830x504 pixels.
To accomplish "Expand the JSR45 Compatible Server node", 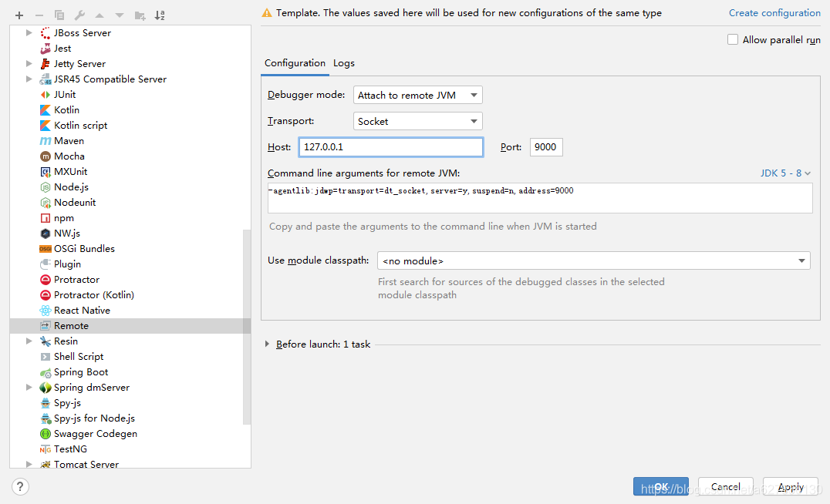I will pos(29,79).
